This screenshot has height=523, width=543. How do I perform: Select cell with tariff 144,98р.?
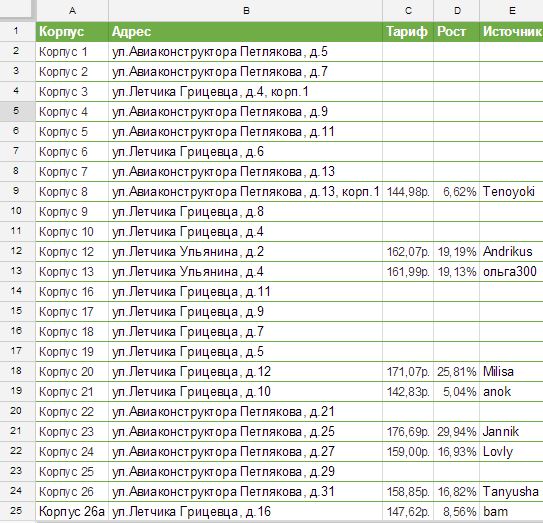coord(408,192)
